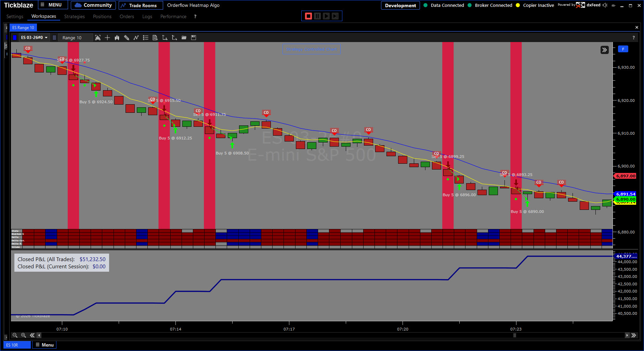The image size is (644, 351).
Task: Select the pencil drawing tool
Action: click(127, 38)
